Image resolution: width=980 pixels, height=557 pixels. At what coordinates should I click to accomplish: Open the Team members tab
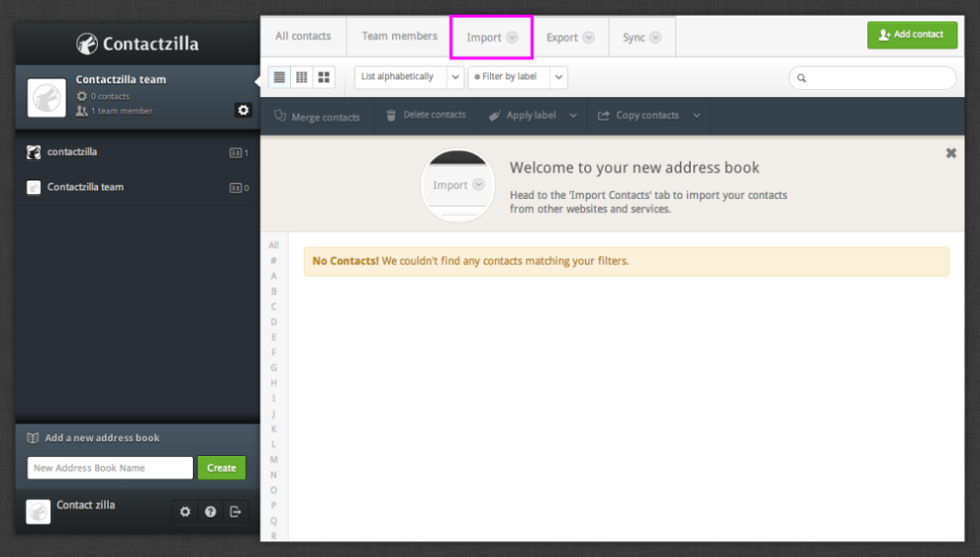click(400, 36)
